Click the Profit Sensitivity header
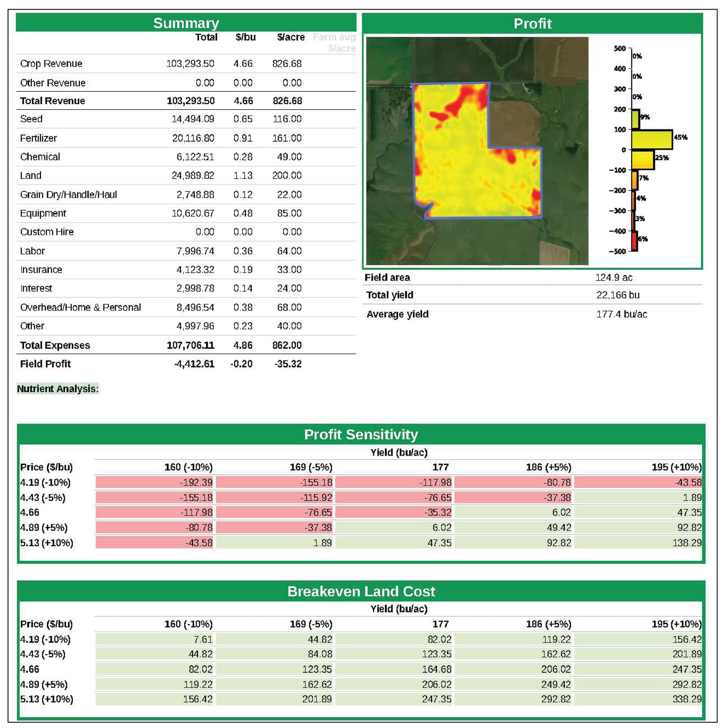This screenshot has width=725, height=728. (361, 434)
